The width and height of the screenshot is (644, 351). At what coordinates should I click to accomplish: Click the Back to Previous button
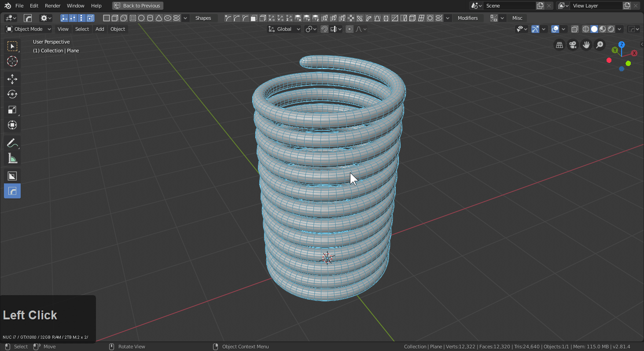(138, 6)
